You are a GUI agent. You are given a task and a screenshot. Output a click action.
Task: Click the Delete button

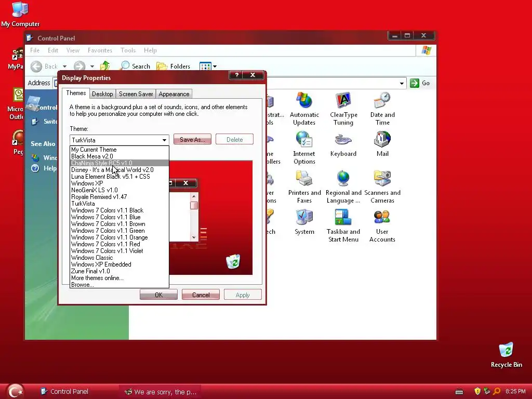pyautogui.click(x=234, y=139)
